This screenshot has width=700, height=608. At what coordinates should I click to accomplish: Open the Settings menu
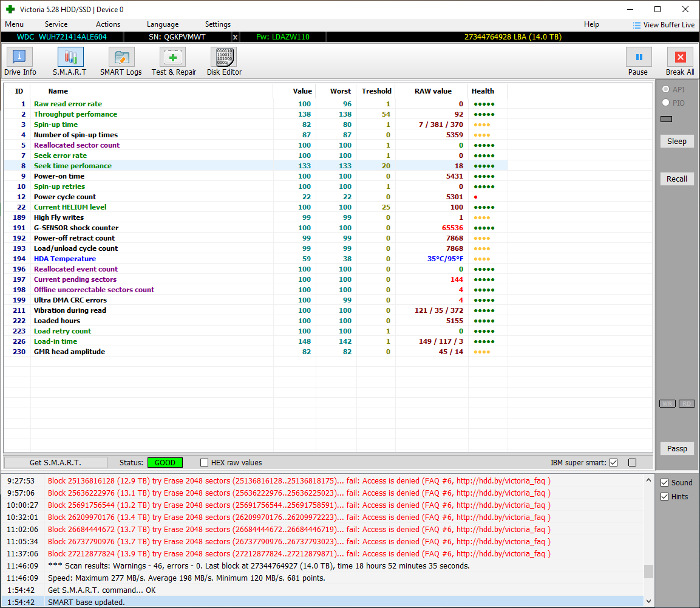tap(218, 24)
